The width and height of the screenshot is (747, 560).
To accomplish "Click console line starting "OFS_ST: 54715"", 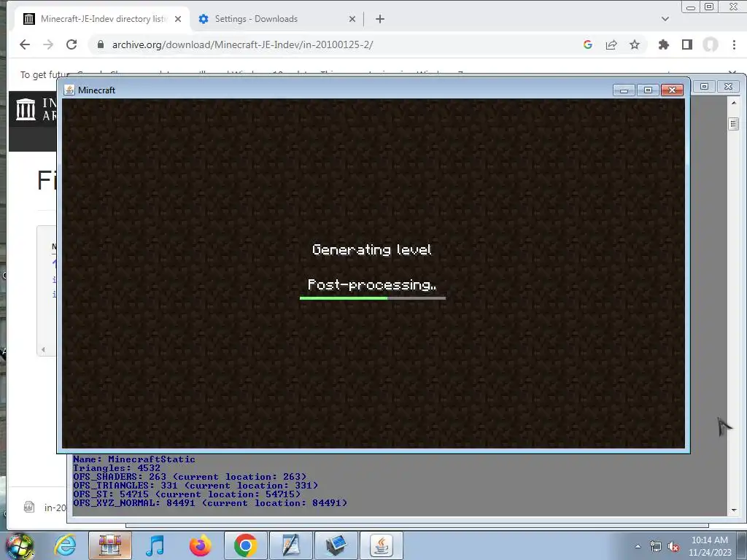I will (187, 494).
